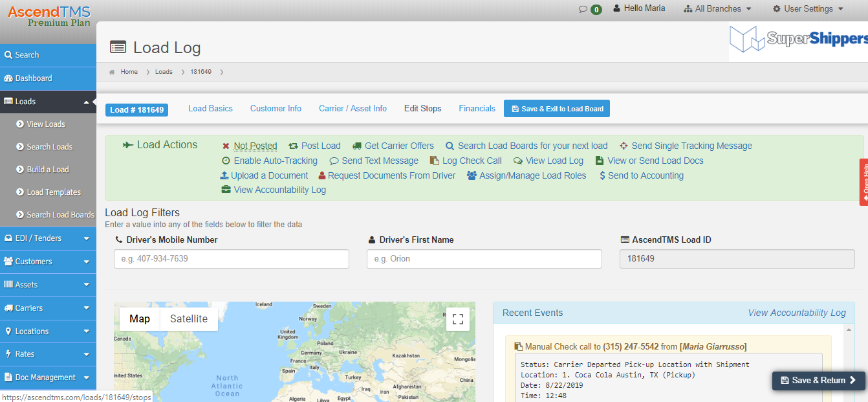Open the View Accountability Log link in Recent Events
Image resolution: width=868 pixels, height=402 pixels.
coord(797,313)
